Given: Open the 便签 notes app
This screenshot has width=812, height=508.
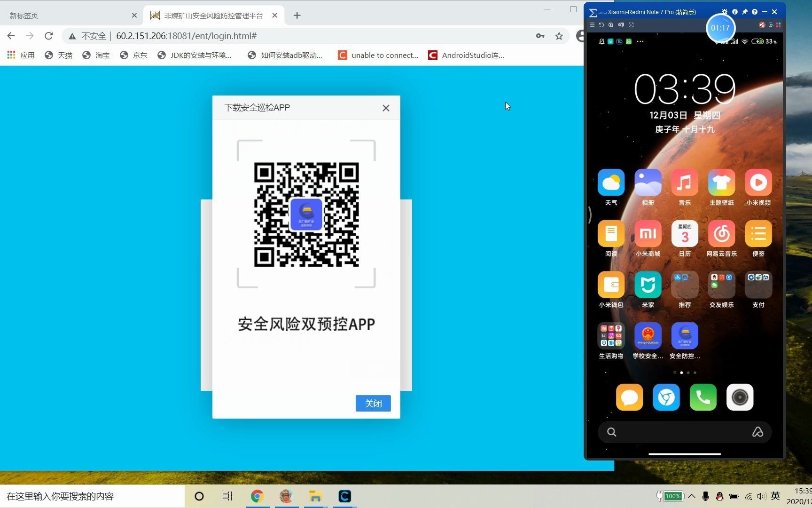Looking at the screenshot, I should pos(758,233).
